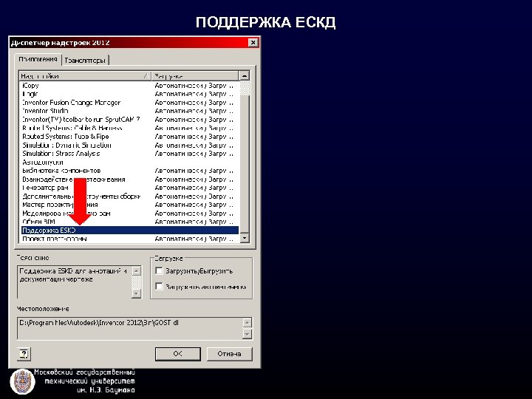Image resolution: width=532 pixels, height=399 pixels.
Task: Click the description text box
Action: 75,282
